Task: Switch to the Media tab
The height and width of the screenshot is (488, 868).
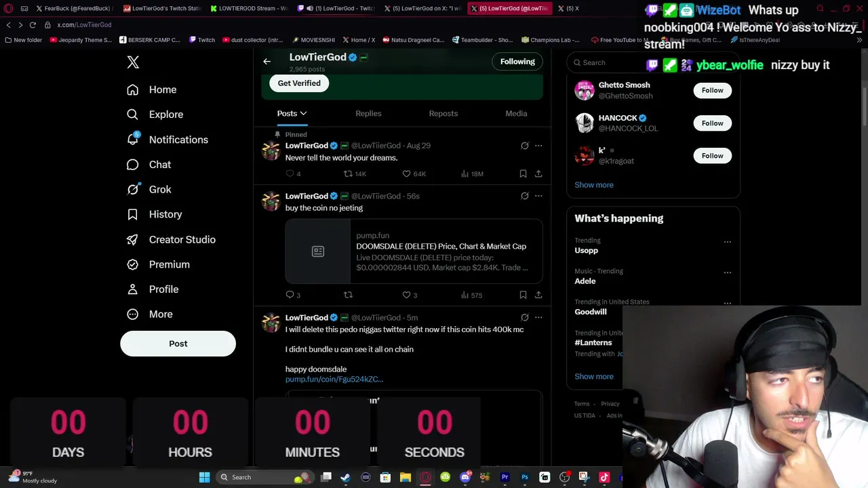Action: tap(516, 113)
